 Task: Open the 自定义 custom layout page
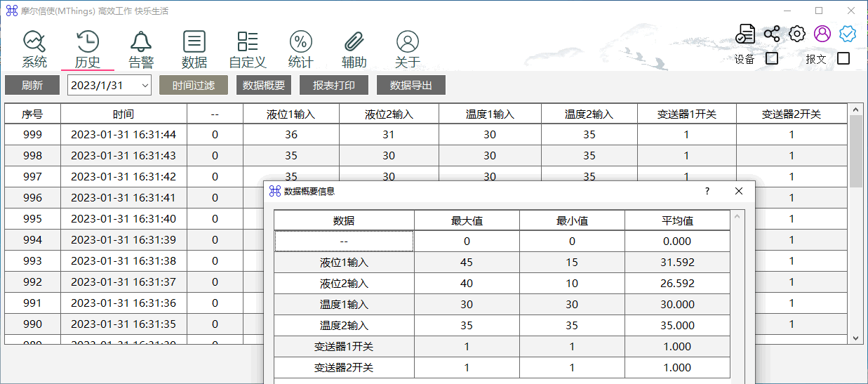coord(248,49)
